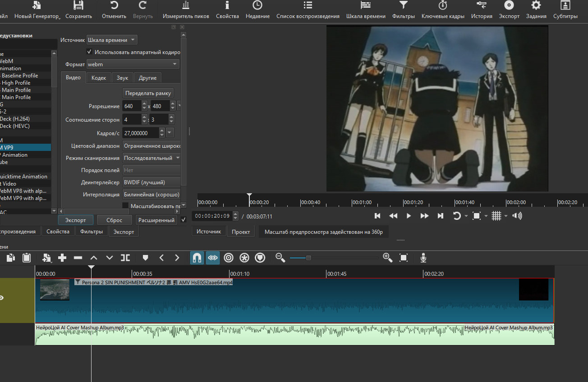
Task: Show the История history panel
Action: coord(482,10)
